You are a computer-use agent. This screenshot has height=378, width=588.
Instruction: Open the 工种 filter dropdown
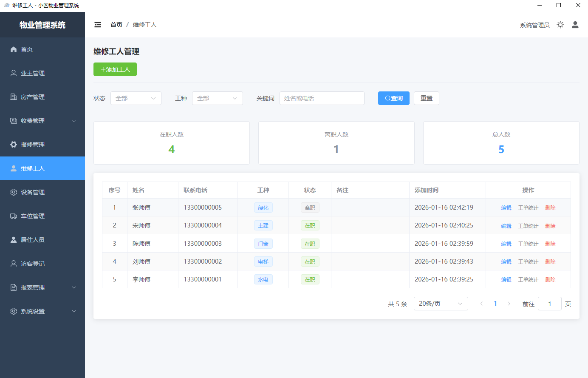(217, 98)
